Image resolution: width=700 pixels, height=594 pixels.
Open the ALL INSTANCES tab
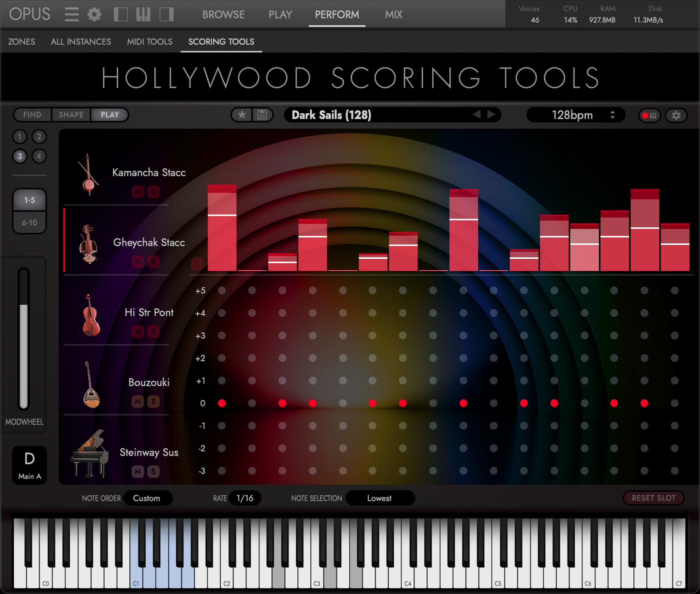81,42
